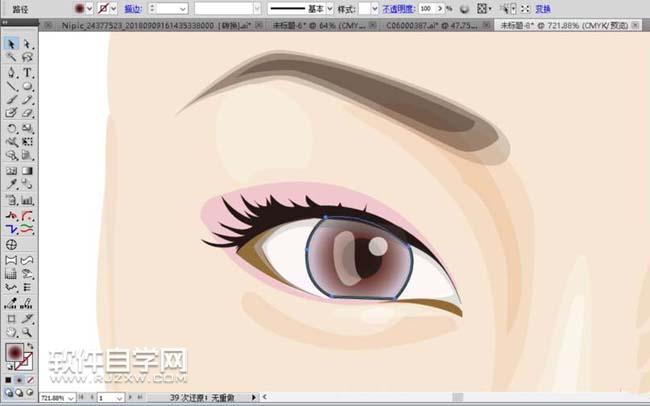Screen dimensions: 650x406
Task: Expand the stroke weight dropdown
Action: click(x=183, y=9)
